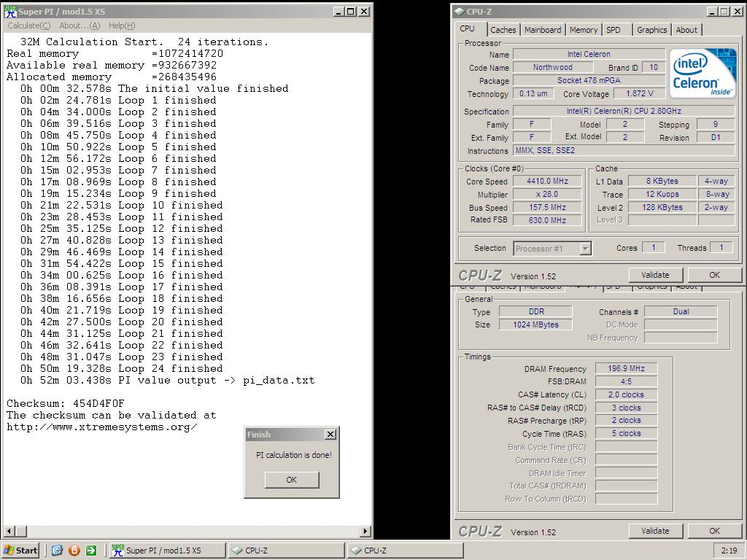Viewport: 747px width, 560px height.
Task: Select the CPU tab in CPU-Z
Action: coord(468,28)
